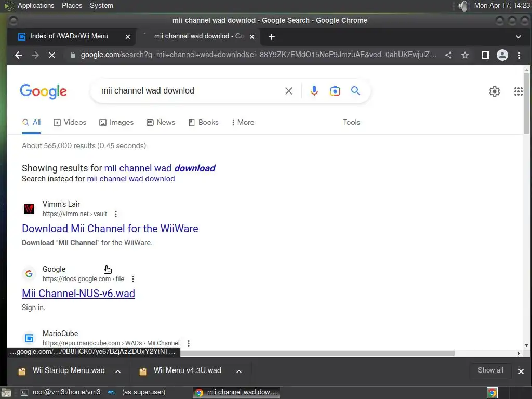Clear the Google search box

tap(289, 91)
